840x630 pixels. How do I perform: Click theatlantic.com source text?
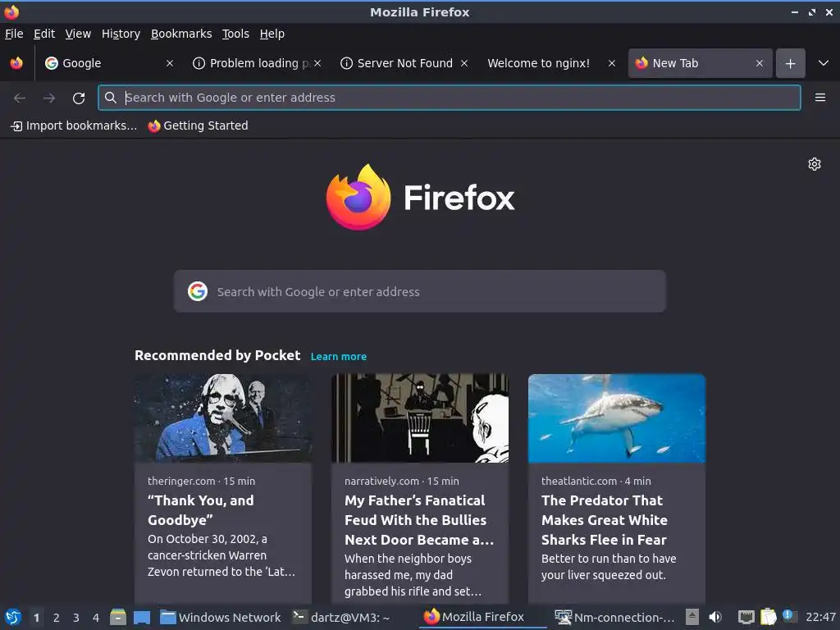pos(578,481)
